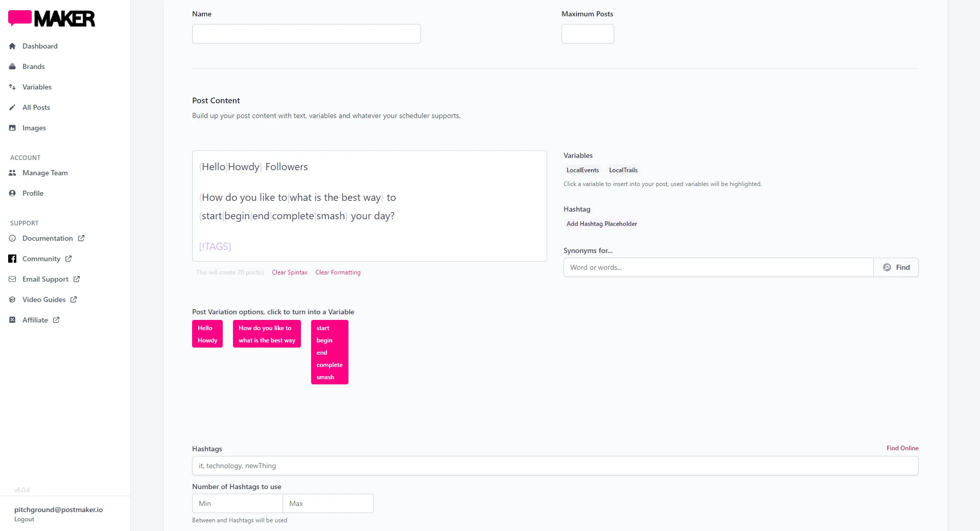This screenshot has height=531, width=980.
Task: Click Find Online hashtags link
Action: (902, 448)
